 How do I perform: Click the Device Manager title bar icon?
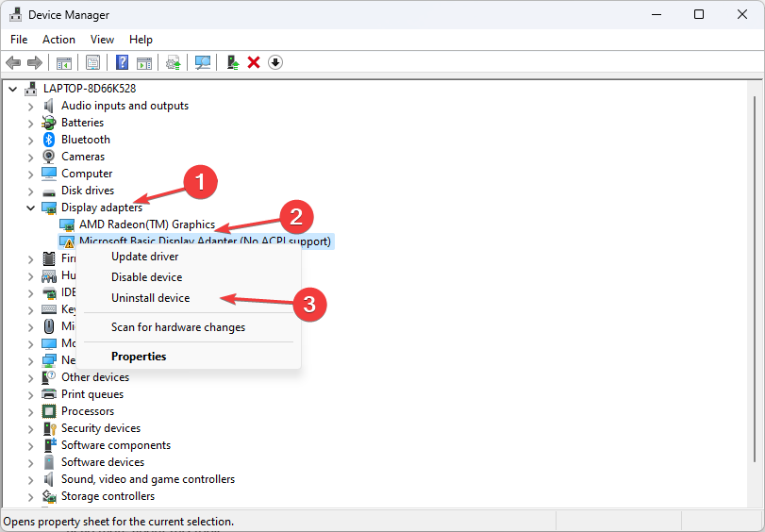click(16, 15)
